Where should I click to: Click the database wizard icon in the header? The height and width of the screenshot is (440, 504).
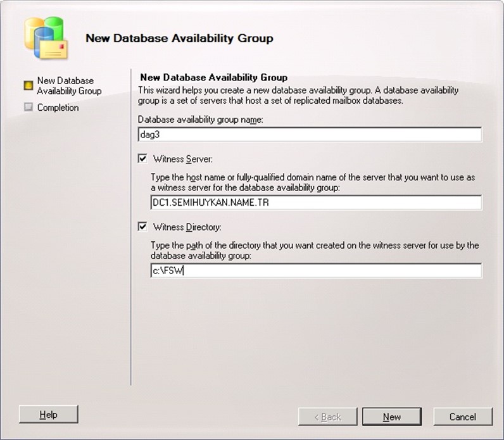(46, 37)
